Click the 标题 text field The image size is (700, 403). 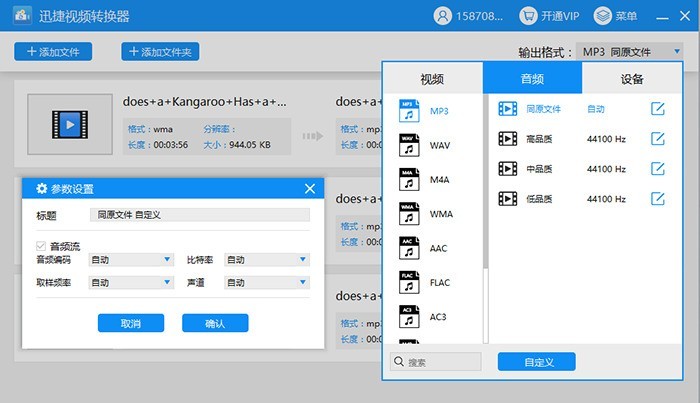pos(200,215)
